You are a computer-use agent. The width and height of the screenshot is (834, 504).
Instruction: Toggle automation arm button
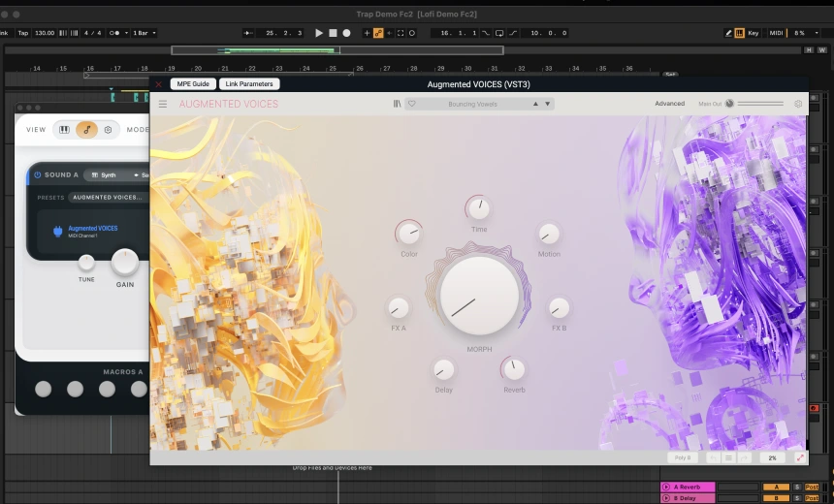[x=378, y=33]
